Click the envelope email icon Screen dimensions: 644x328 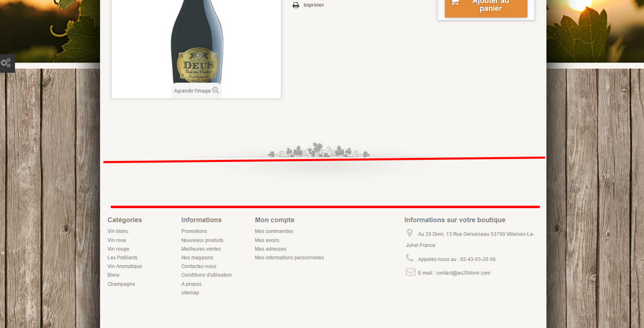click(x=410, y=272)
